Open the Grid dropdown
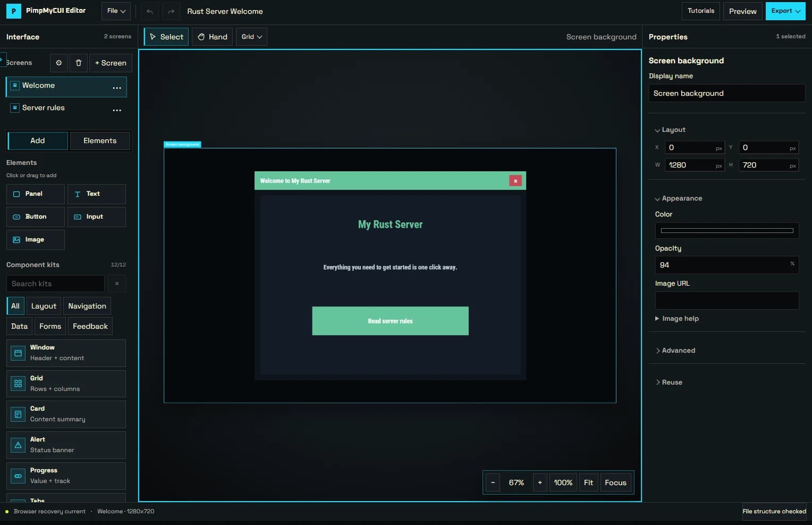Image resolution: width=812 pixels, height=525 pixels. point(251,37)
